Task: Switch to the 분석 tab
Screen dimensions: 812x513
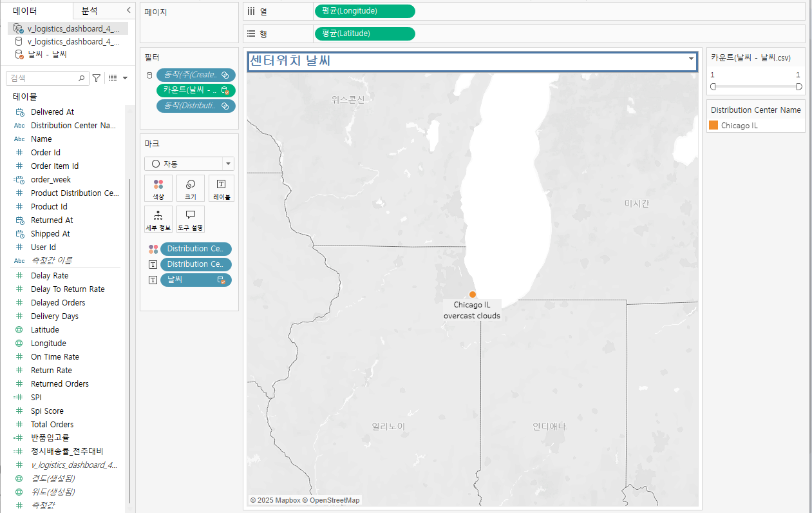Action: [x=90, y=10]
